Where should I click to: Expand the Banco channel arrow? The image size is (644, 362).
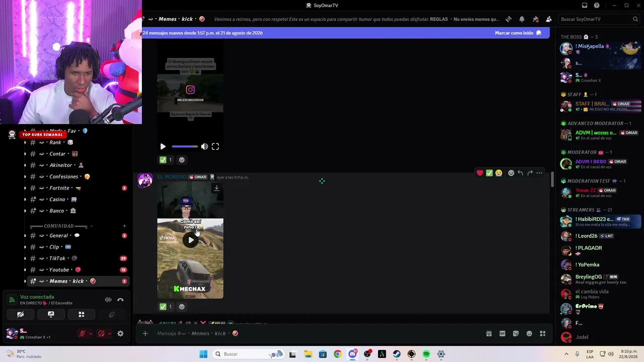25,211
